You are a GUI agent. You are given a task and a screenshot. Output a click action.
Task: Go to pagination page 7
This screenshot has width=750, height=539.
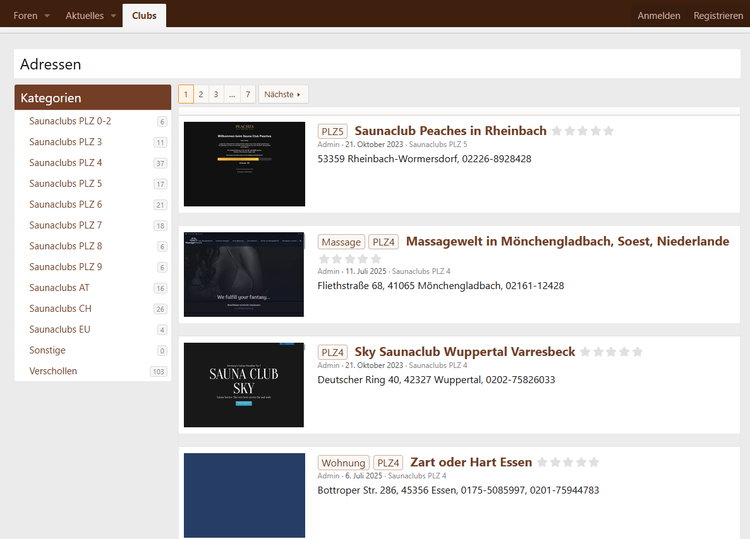pos(248,94)
